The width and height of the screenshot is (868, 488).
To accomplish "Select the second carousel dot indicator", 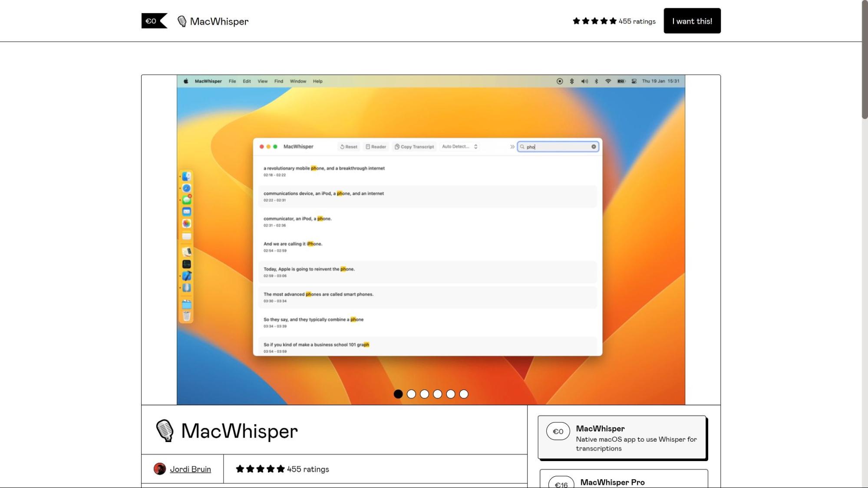I will [x=411, y=393].
